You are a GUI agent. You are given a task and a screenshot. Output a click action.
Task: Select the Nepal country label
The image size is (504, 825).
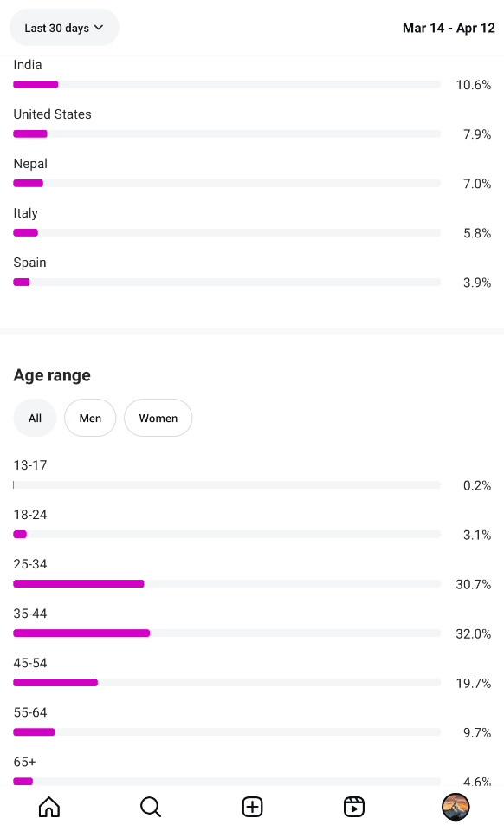(30, 164)
